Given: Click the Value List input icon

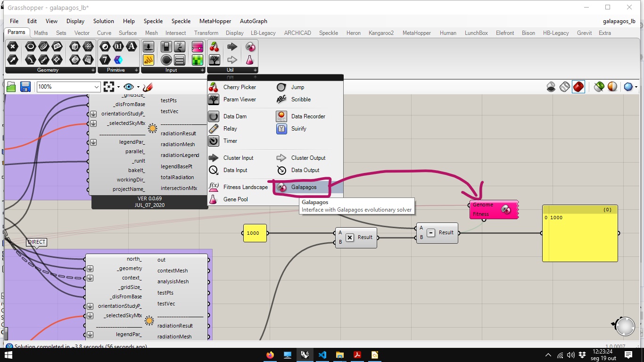Looking at the screenshot, I should [180, 60].
